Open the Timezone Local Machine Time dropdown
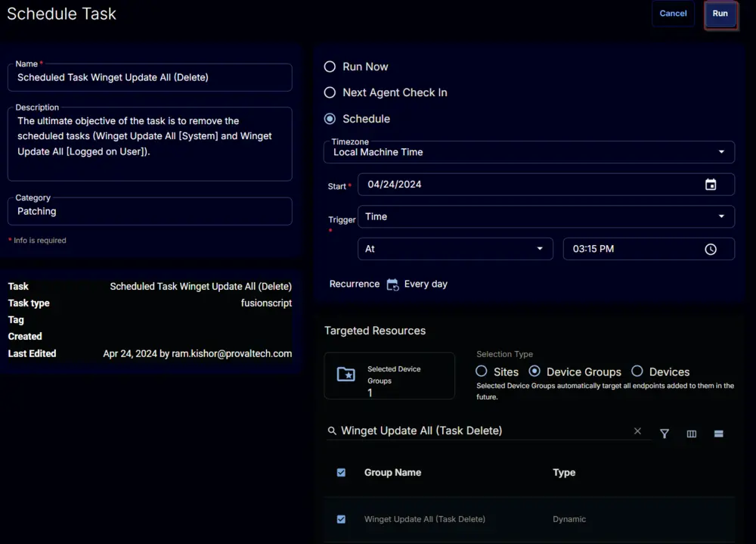This screenshot has height=544, width=756. 529,152
